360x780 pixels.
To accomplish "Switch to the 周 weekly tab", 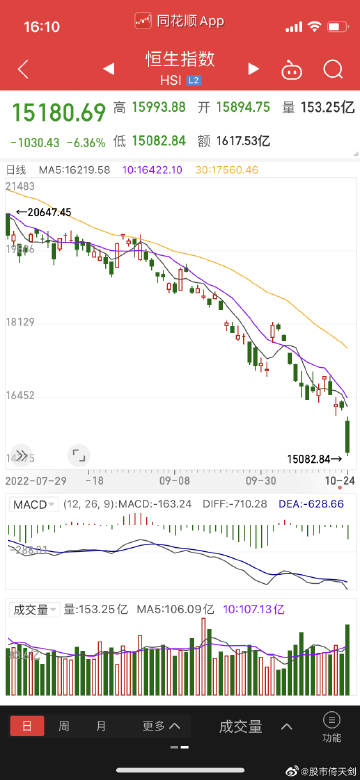I will pyautogui.click(x=64, y=726).
